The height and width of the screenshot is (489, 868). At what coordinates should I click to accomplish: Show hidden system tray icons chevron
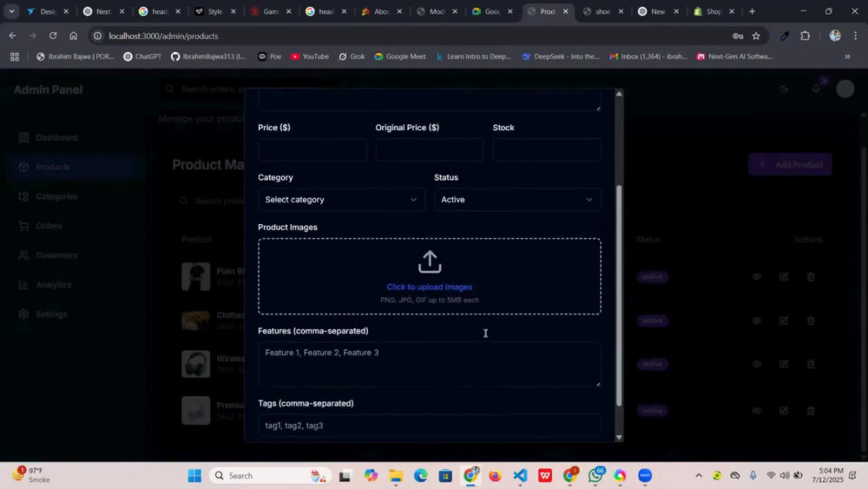click(x=699, y=476)
